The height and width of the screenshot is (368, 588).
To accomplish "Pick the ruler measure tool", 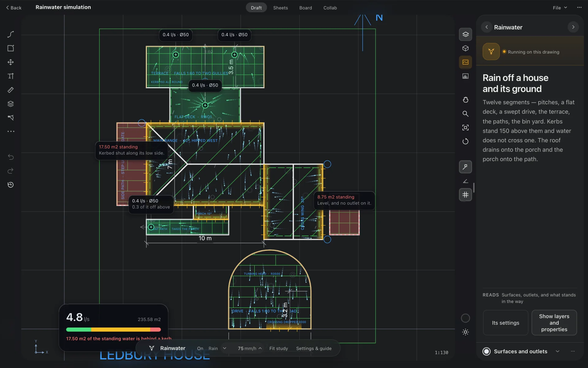I will coord(11,90).
